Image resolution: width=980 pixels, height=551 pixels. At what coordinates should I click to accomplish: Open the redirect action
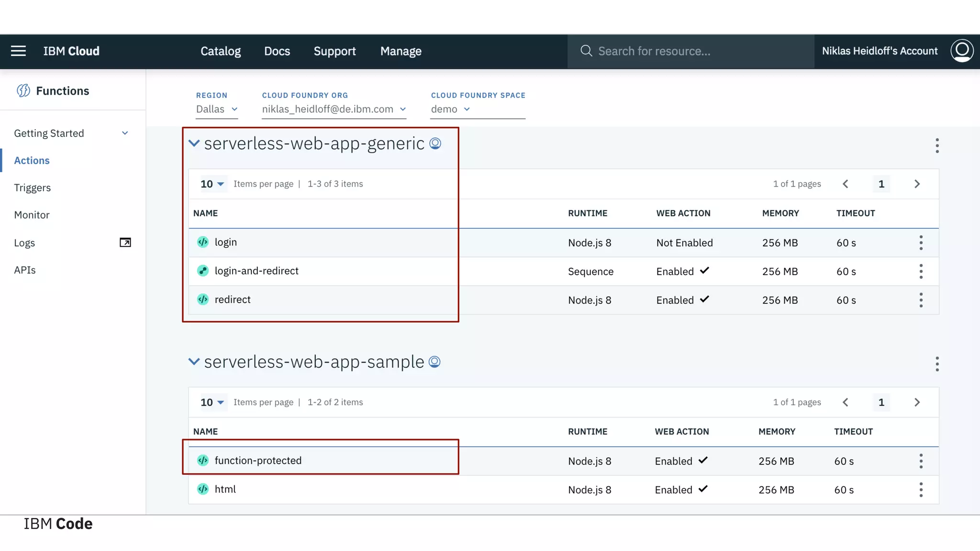pyautogui.click(x=233, y=300)
